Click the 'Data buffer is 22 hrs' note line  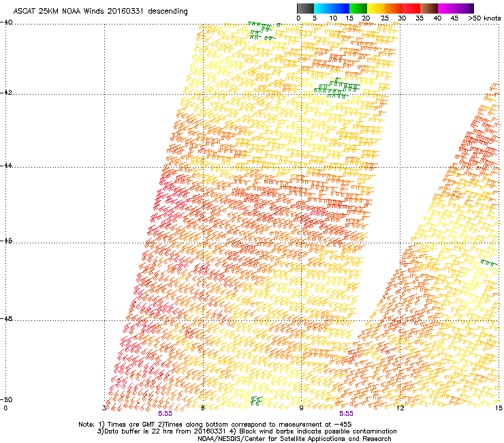[247, 431]
